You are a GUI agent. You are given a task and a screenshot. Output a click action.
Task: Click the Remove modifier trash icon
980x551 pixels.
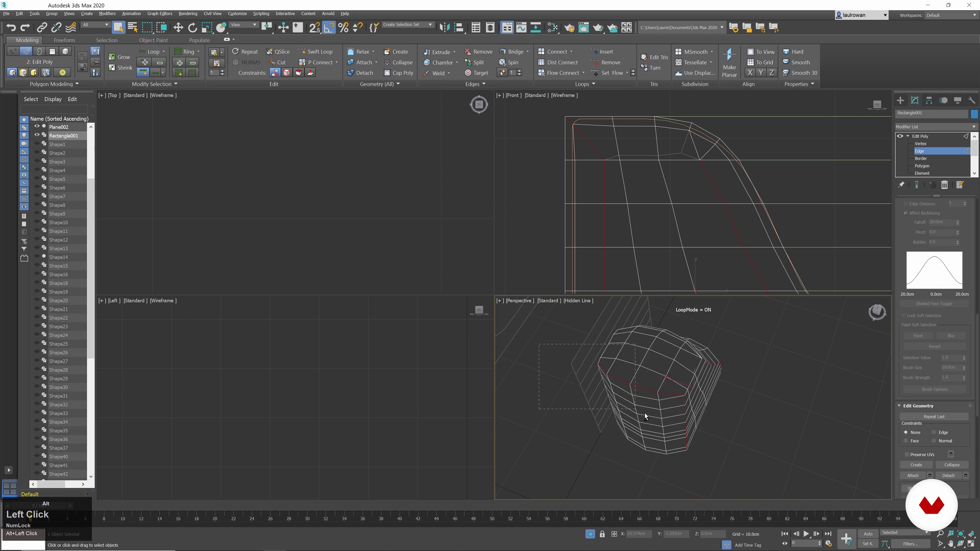tap(944, 185)
